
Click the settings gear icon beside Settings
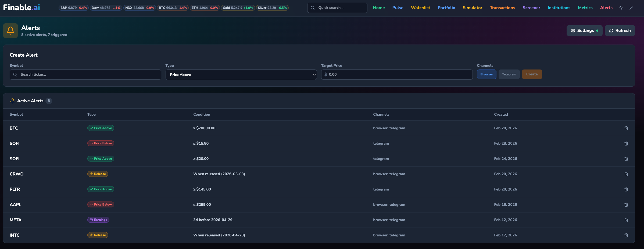(x=573, y=30)
